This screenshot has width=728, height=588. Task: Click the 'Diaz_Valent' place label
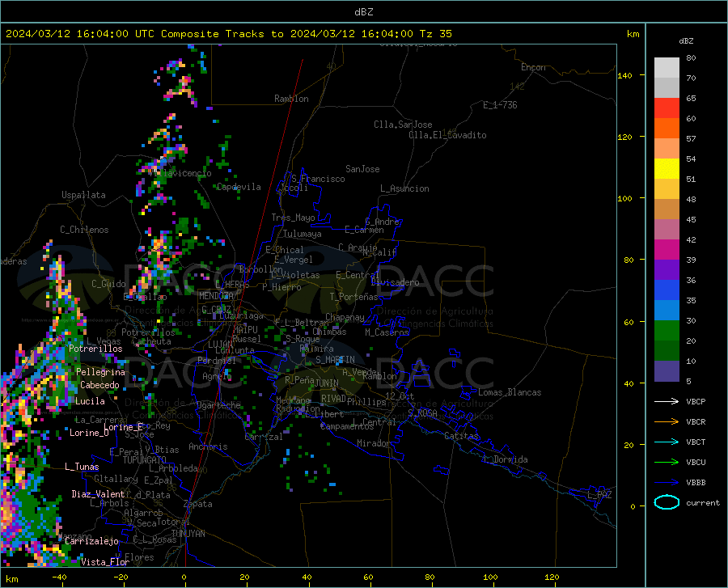pos(98,494)
